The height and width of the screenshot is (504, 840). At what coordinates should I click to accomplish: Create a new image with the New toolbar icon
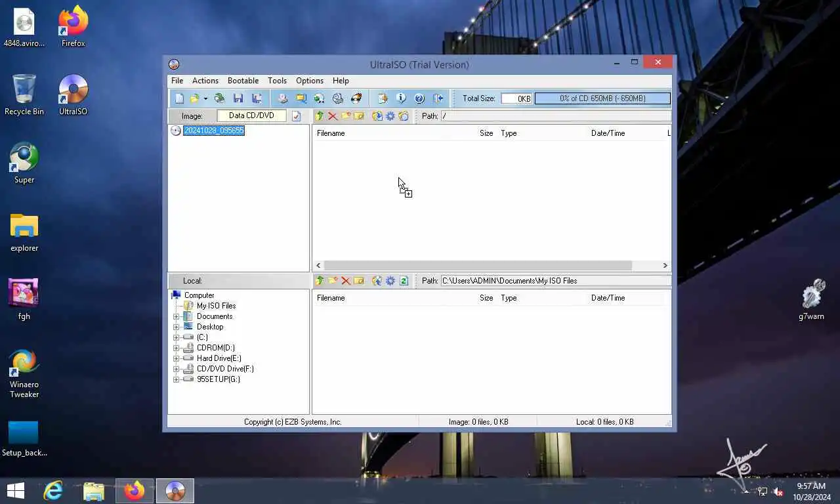[x=179, y=98]
